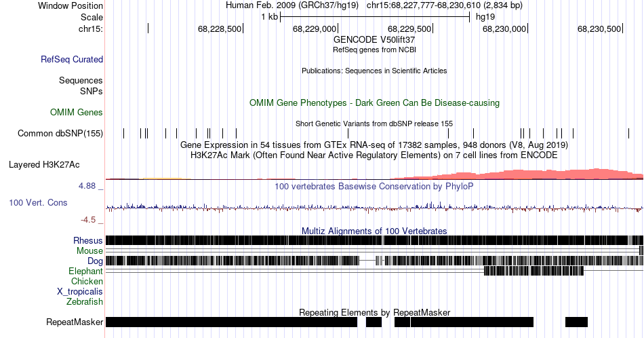Click the X_tropicalis alignment label
644x338 pixels.
(80, 292)
